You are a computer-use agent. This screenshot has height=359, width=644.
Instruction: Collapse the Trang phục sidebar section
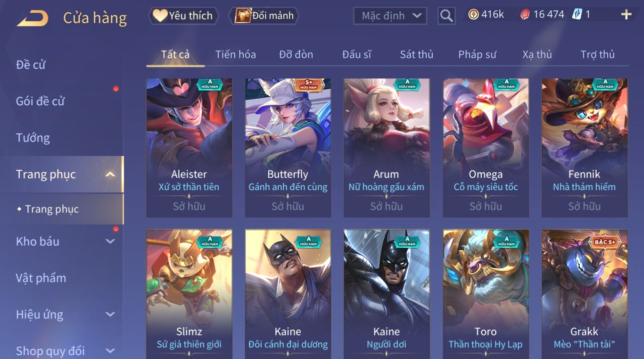(x=110, y=174)
